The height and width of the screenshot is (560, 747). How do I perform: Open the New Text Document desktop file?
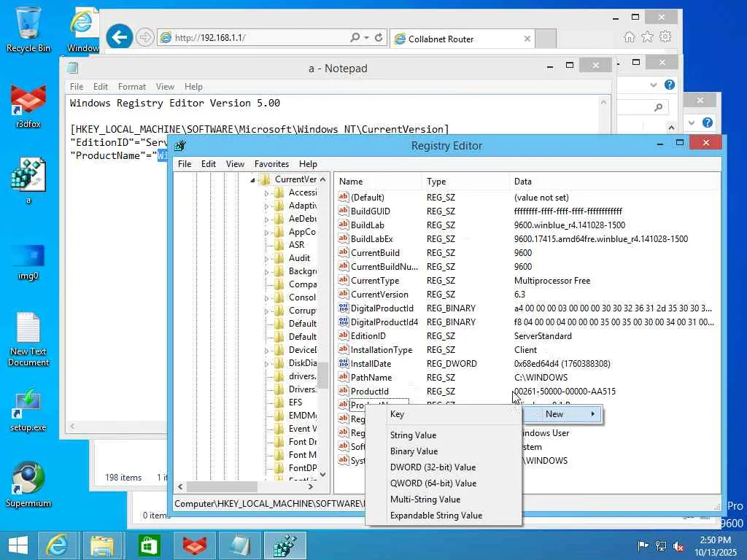tap(28, 340)
